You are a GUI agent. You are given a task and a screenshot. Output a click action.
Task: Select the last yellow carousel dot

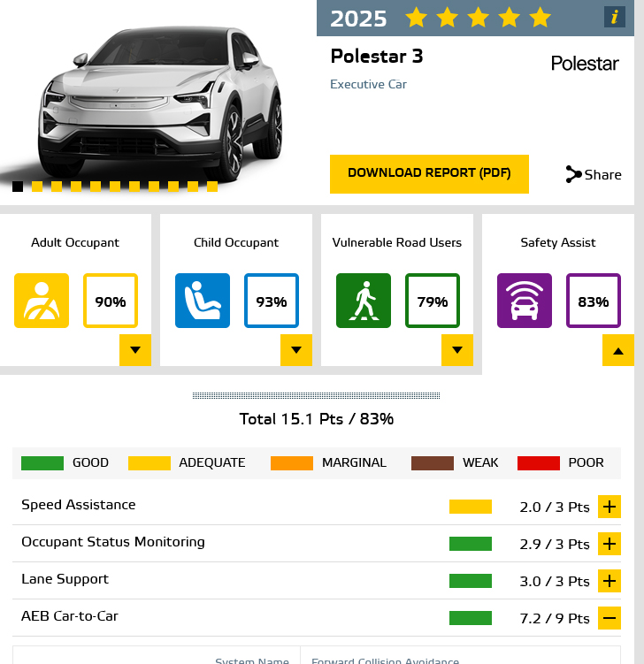click(212, 187)
